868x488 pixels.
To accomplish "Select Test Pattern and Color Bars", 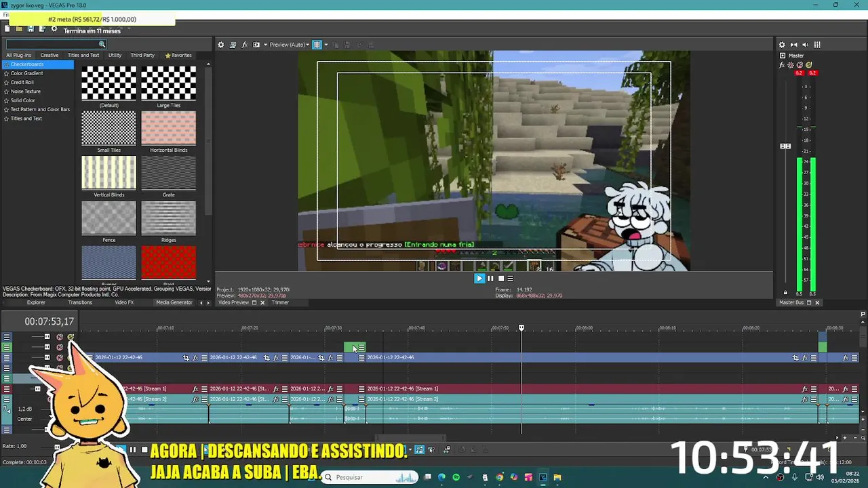I will pos(40,109).
